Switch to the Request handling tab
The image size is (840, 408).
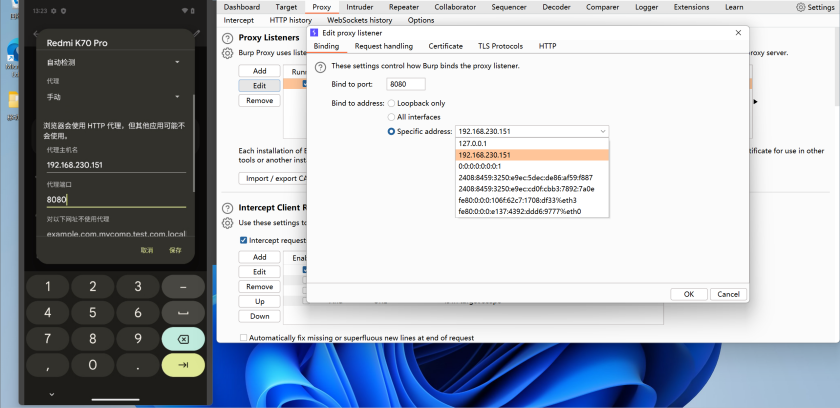[x=384, y=46]
